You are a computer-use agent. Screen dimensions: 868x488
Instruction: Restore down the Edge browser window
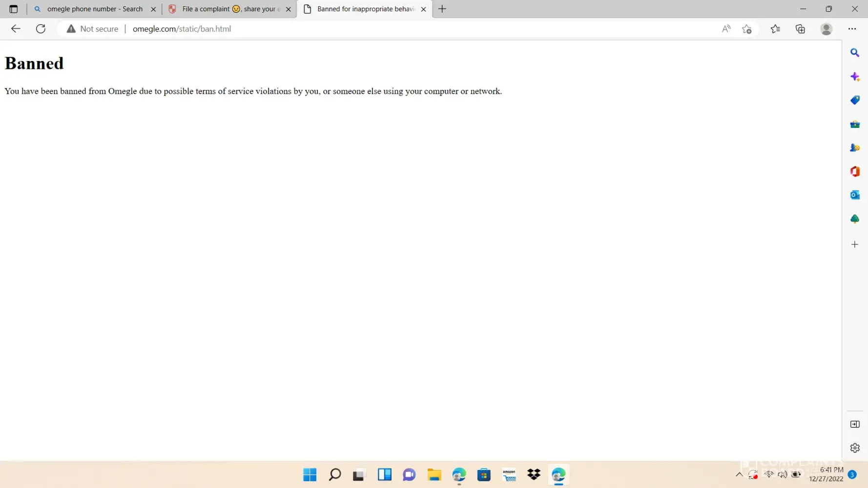(829, 9)
